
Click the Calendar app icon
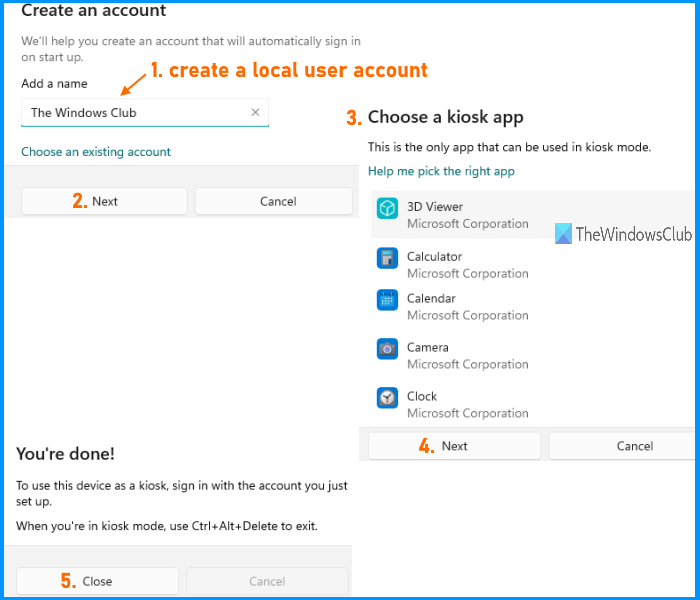point(387,300)
